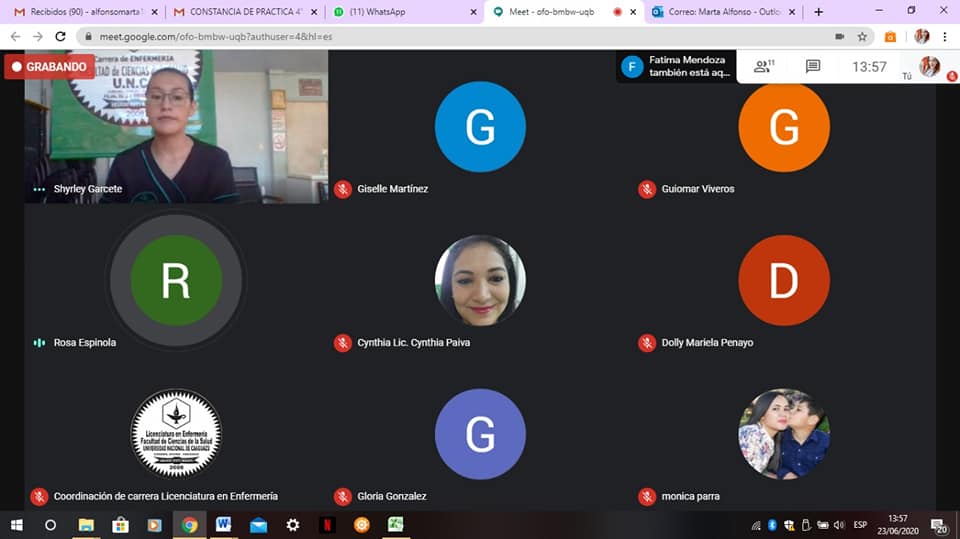
Task: Click the monica parra muted mic icon
Action: pyautogui.click(x=647, y=496)
